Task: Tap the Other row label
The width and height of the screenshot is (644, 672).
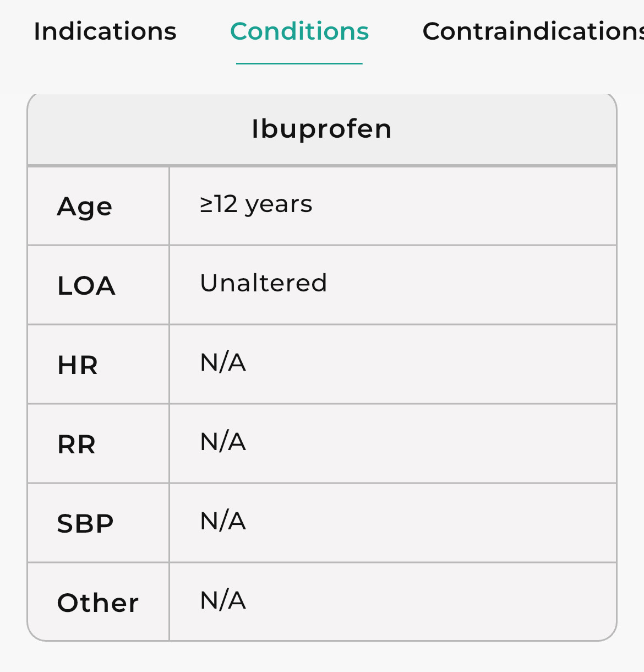Action: click(x=98, y=603)
